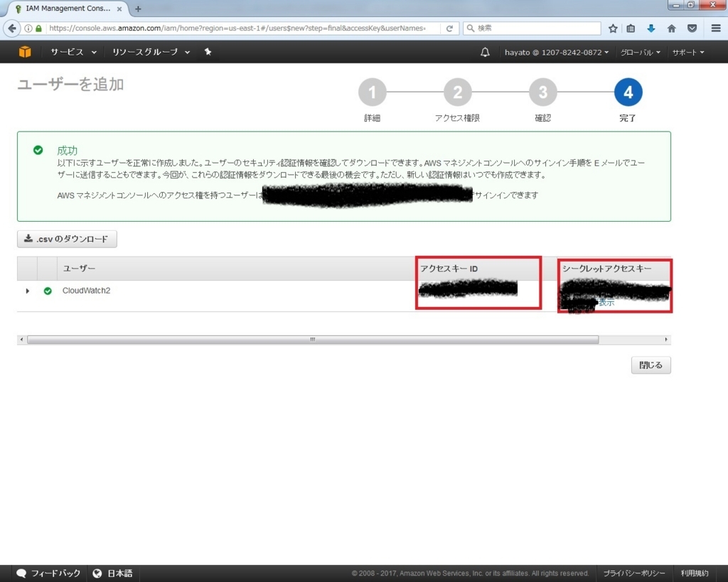Open the downloads arrow icon

tap(651, 28)
